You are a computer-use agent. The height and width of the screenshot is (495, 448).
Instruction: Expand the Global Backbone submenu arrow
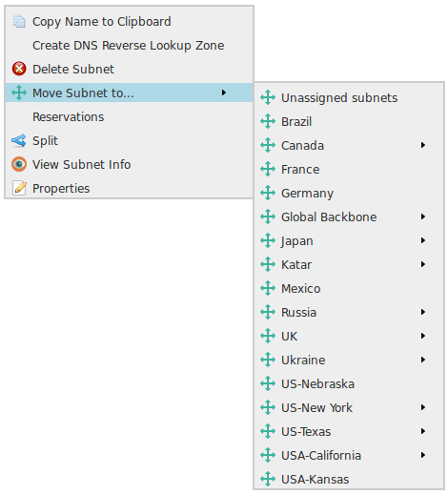pos(423,217)
